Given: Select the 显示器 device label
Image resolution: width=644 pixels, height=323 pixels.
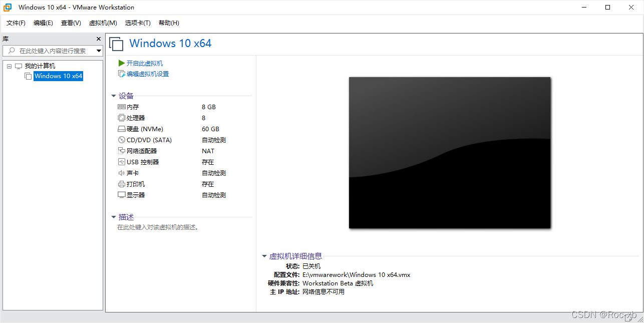Looking at the screenshot, I should coord(136,195).
